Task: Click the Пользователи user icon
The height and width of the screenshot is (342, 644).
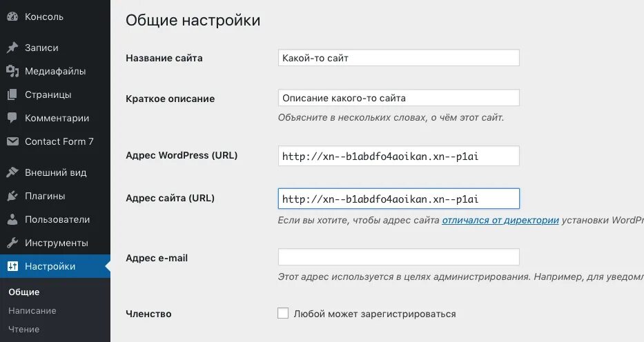Action: (x=12, y=219)
